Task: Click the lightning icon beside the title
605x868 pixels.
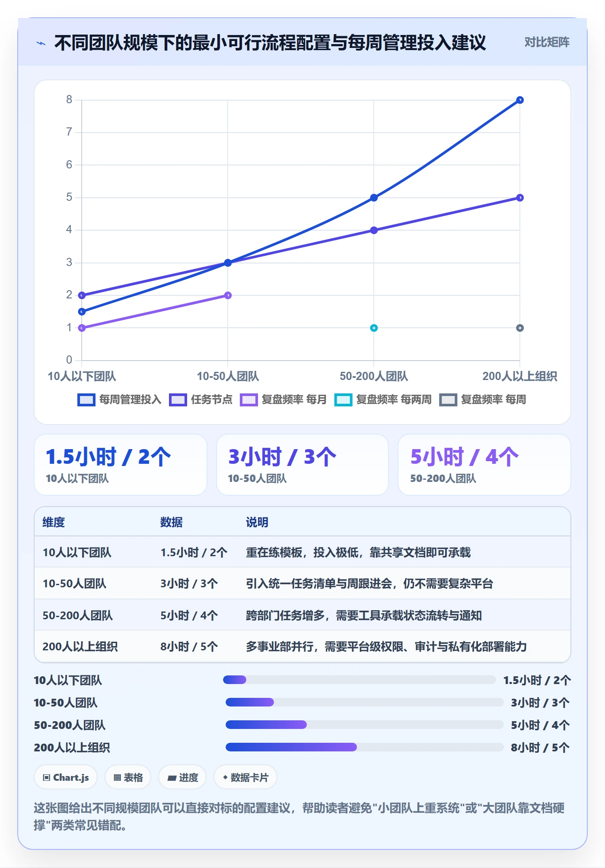Action: pos(41,43)
